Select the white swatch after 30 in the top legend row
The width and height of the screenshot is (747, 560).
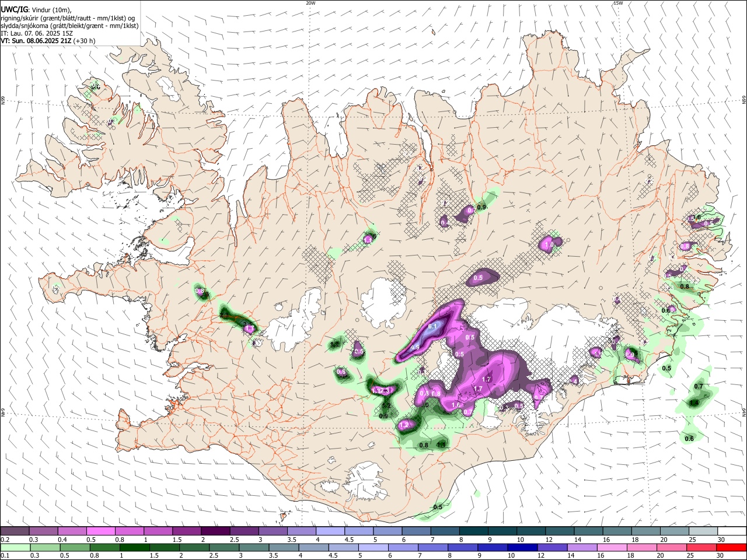click(x=732, y=531)
